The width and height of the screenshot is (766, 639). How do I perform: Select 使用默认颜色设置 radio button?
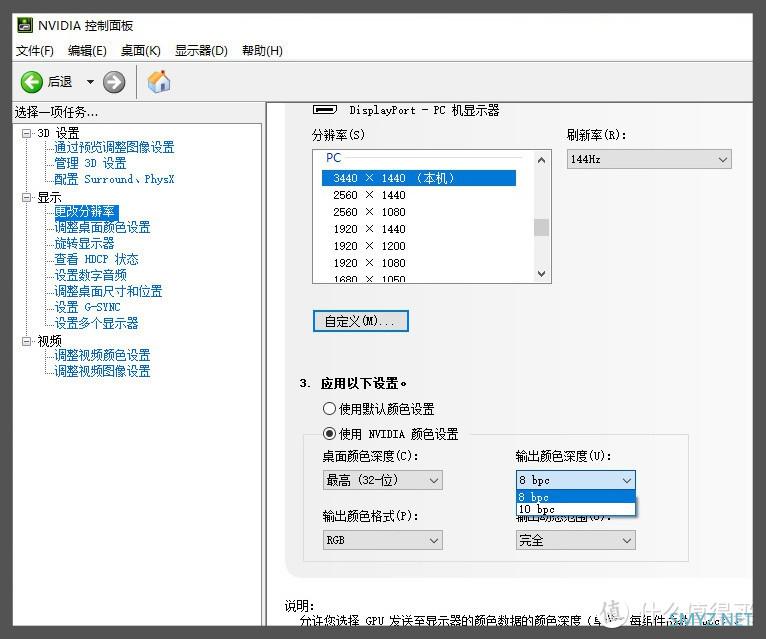pos(329,408)
